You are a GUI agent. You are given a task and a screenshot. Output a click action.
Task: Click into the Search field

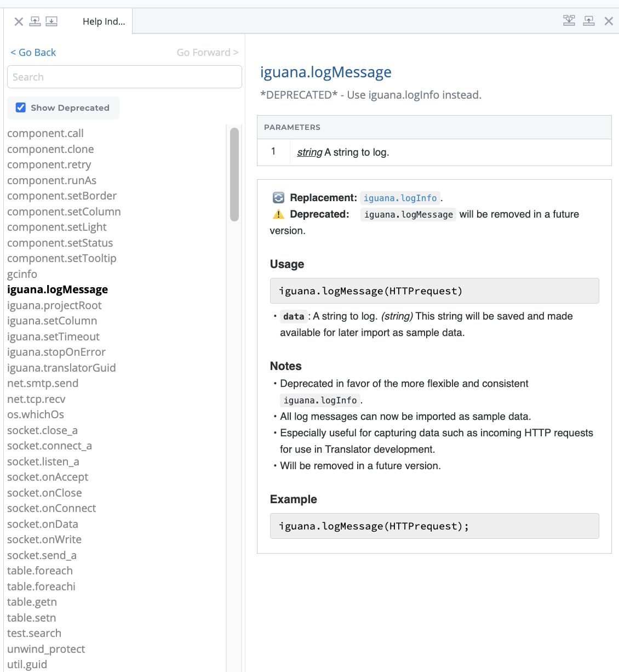coord(124,77)
